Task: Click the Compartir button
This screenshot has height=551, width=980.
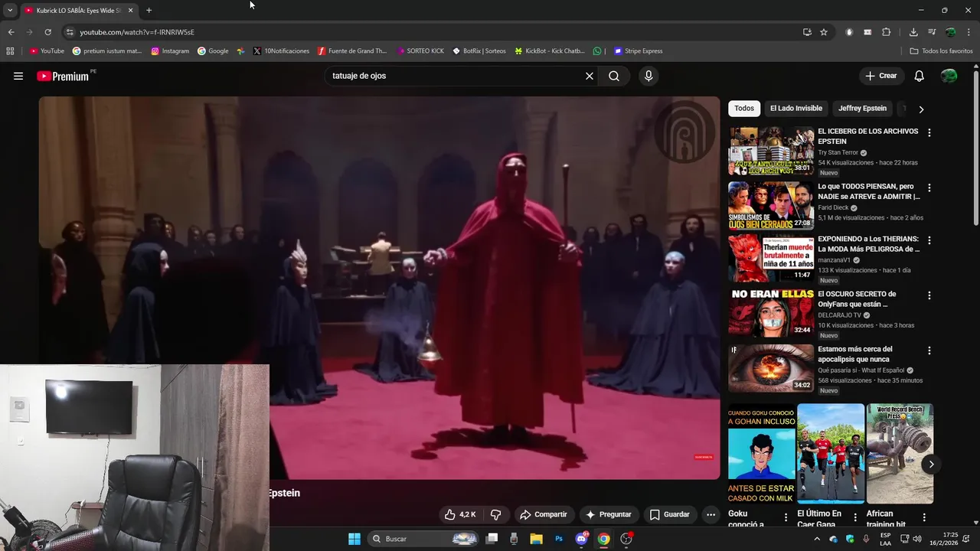Action: tap(544, 514)
